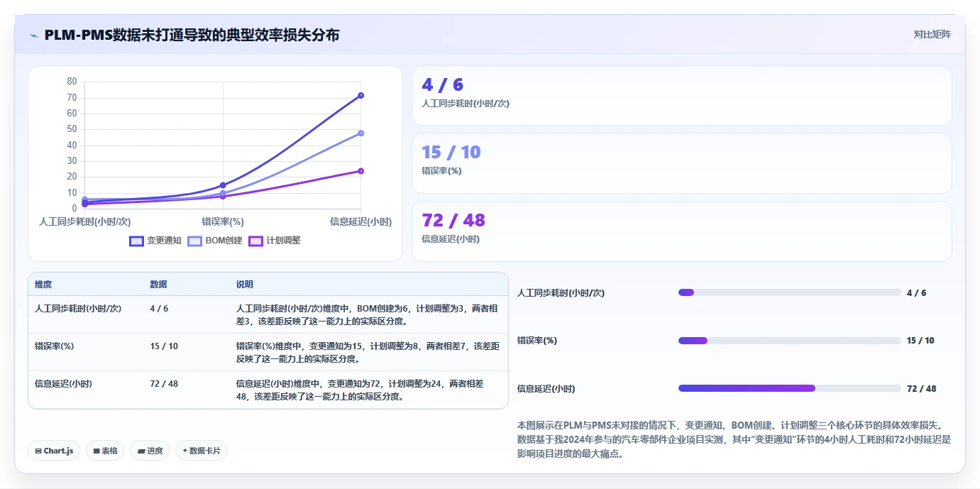Click the 说明 column header
This screenshot has height=489, width=980.
click(x=245, y=285)
